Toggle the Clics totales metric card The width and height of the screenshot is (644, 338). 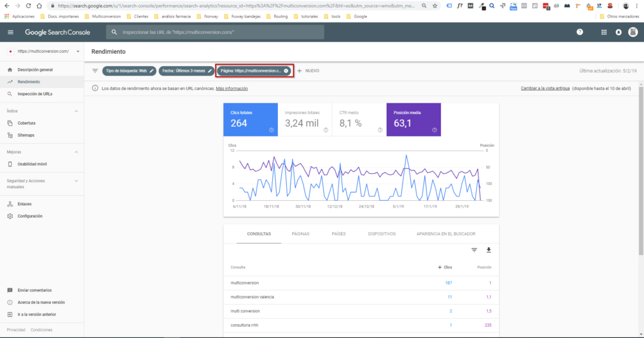250,120
